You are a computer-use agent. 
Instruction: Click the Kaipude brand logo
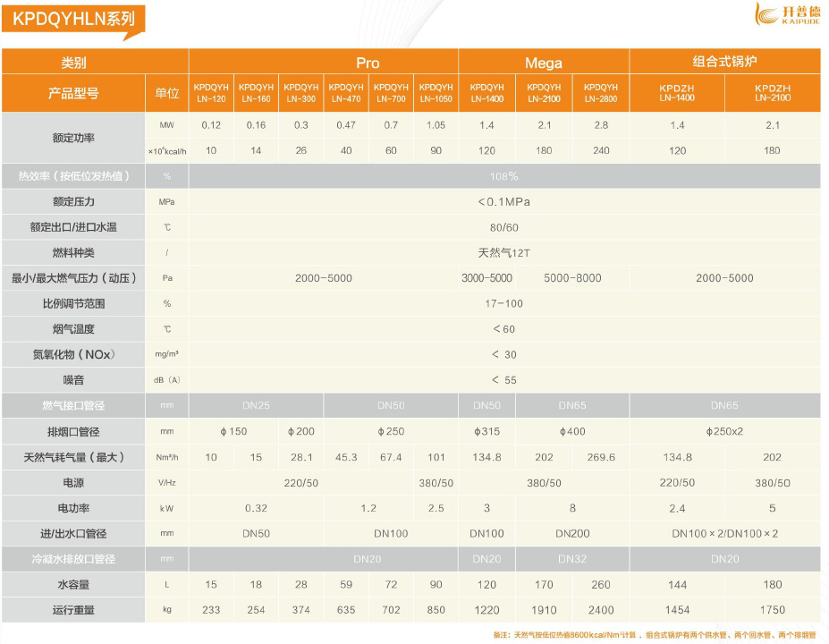pos(787,14)
